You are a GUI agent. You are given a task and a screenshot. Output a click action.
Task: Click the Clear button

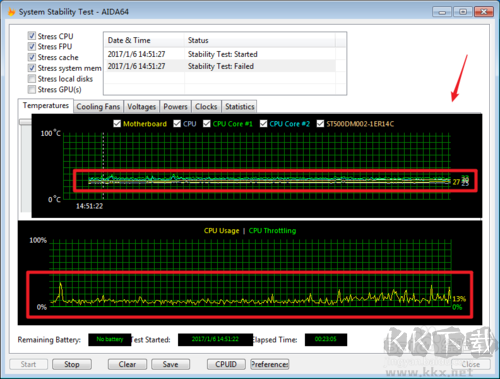pos(127,364)
